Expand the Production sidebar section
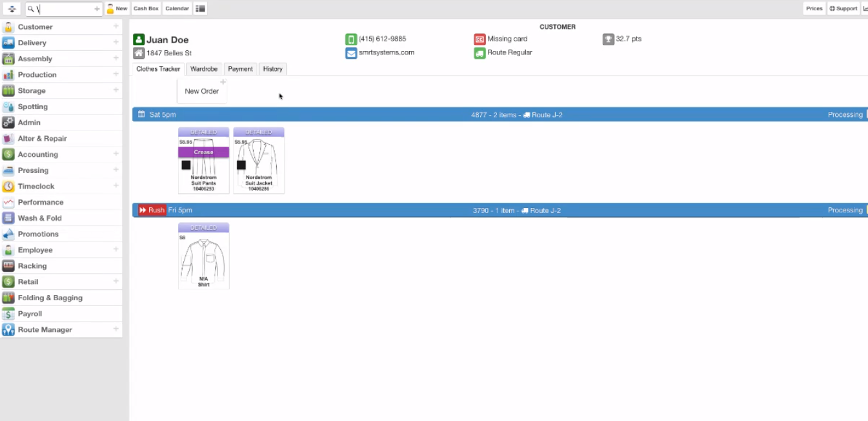The height and width of the screenshot is (421, 868). point(116,74)
